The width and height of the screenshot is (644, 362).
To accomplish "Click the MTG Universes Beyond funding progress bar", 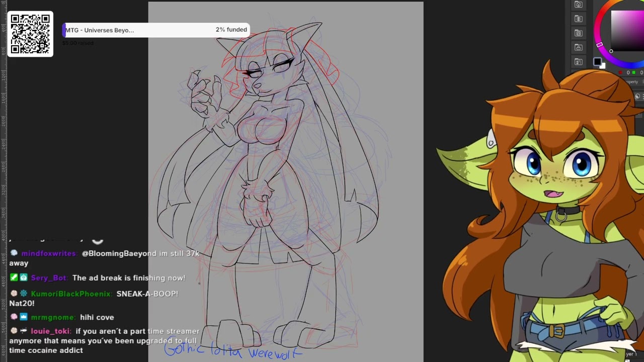I will tap(155, 30).
